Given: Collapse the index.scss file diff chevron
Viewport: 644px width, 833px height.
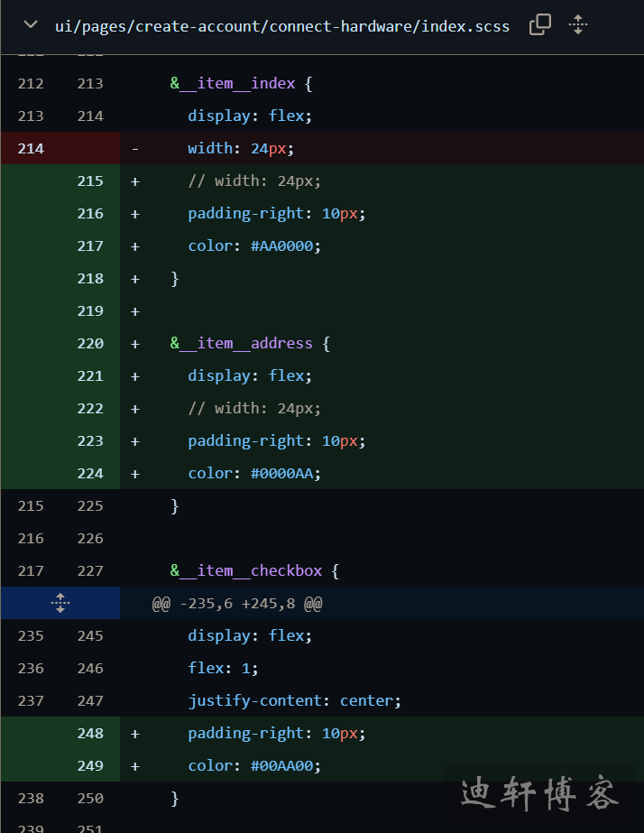Looking at the screenshot, I should 31,25.
